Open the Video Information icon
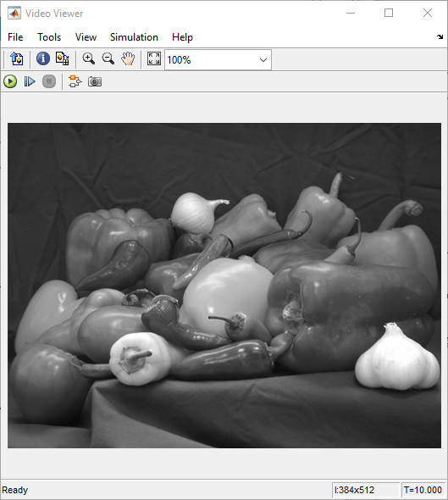The height and width of the screenshot is (500, 448). 43,59
